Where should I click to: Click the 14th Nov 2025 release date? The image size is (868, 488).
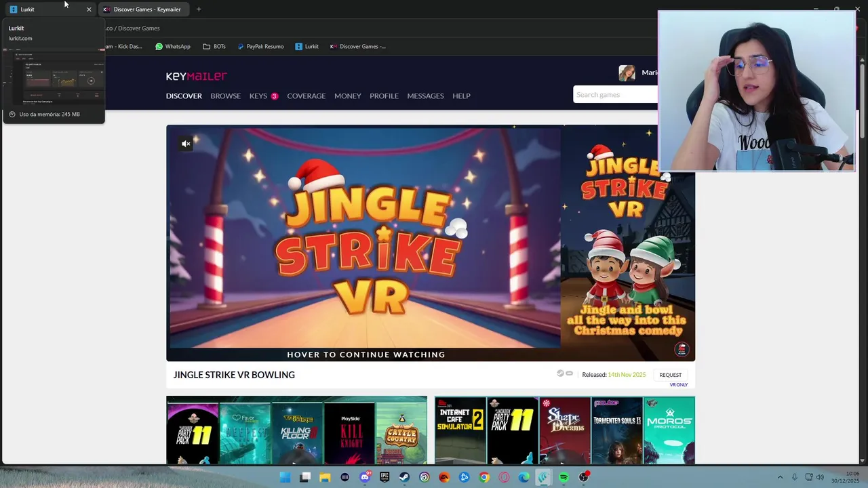click(x=627, y=375)
